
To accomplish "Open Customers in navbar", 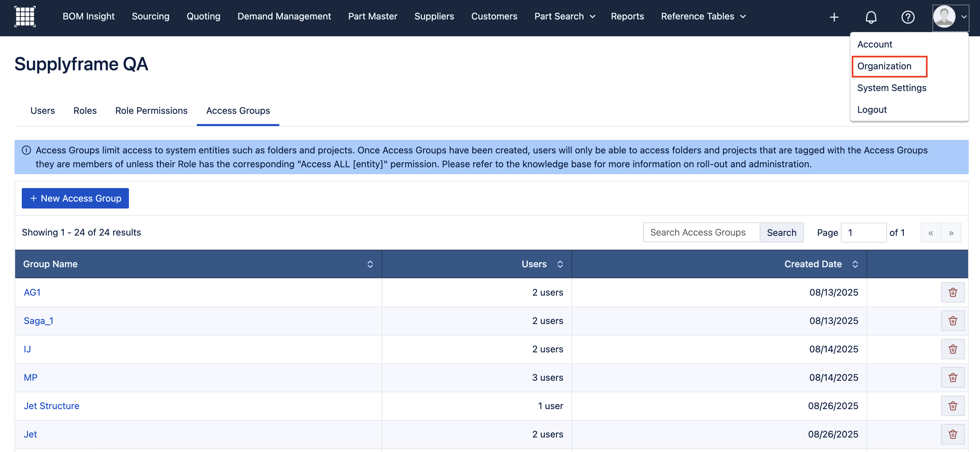I will click(x=494, y=16).
